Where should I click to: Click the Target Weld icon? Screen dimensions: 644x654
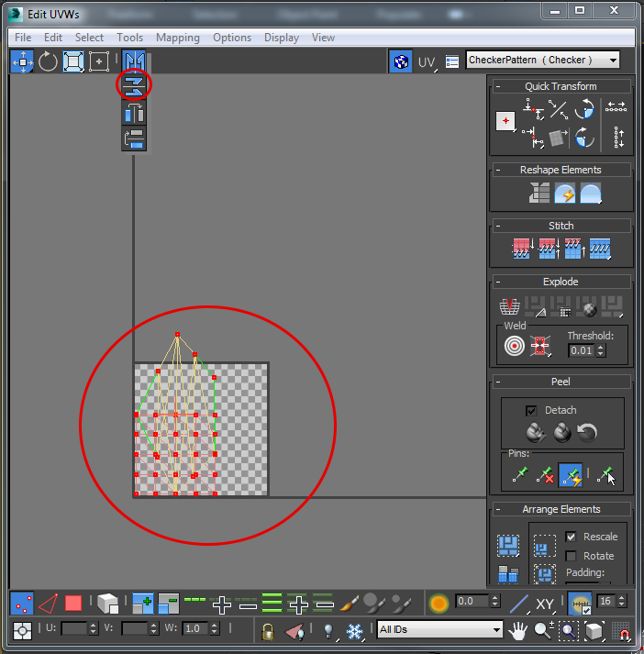515,346
